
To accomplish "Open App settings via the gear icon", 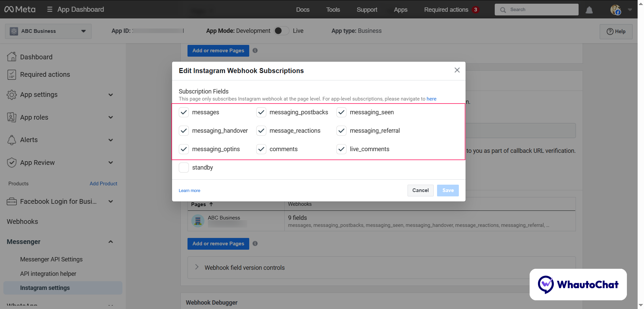I will 12,95.
